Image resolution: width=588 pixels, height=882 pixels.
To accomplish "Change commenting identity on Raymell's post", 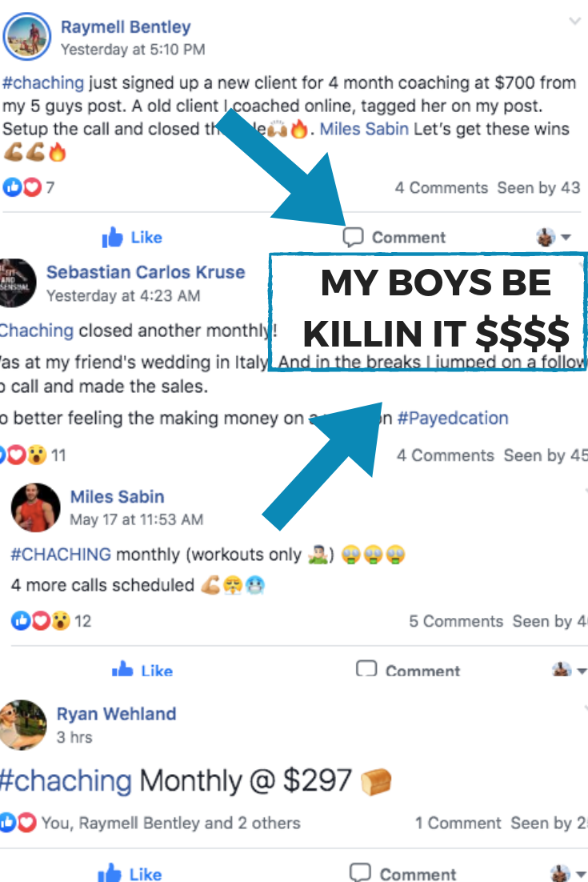I will [554, 238].
